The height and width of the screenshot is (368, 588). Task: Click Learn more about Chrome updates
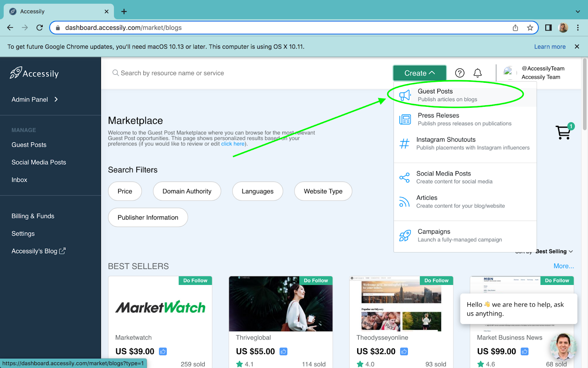pyautogui.click(x=550, y=47)
